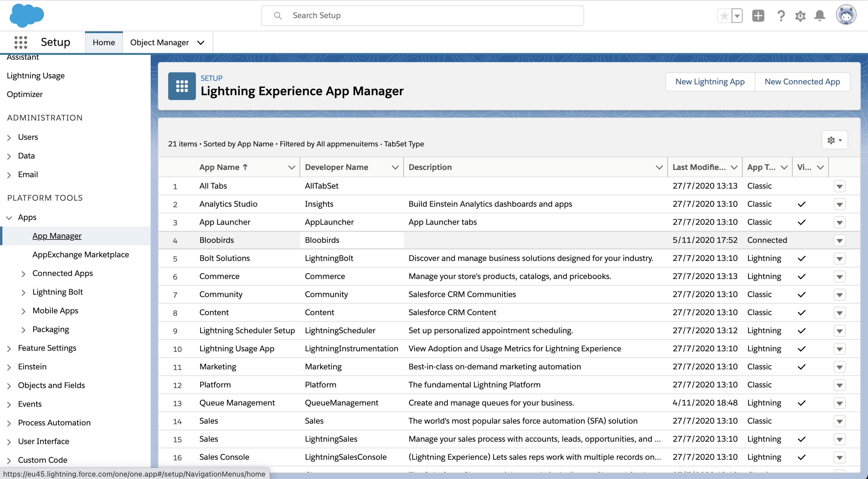Expand the Data tree node

[x=9, y=156]
